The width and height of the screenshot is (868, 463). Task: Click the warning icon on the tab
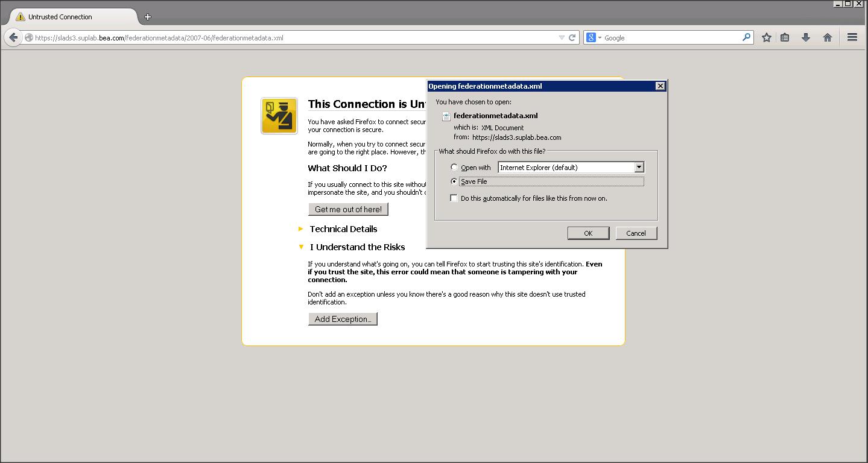21,17
